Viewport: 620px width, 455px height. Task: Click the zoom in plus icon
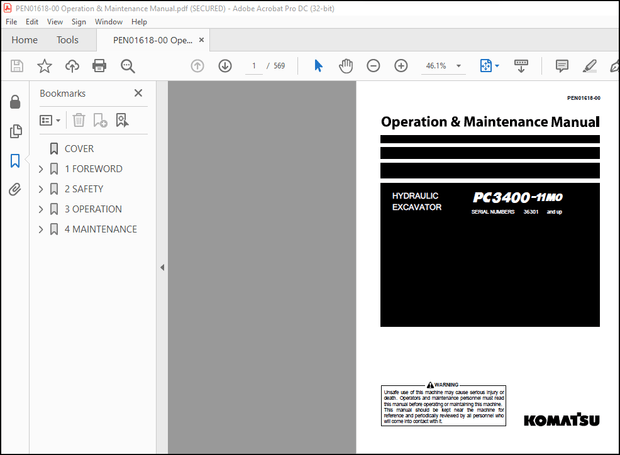point(401,66)
